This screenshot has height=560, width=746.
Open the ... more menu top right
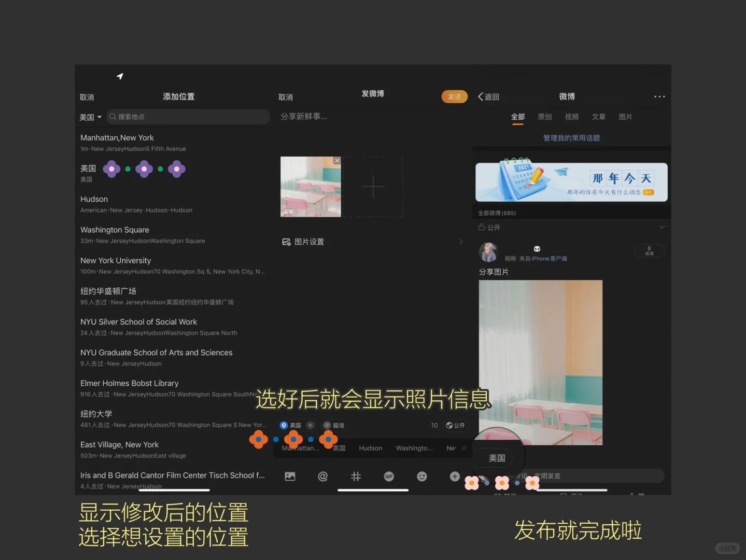click(659, 96)
